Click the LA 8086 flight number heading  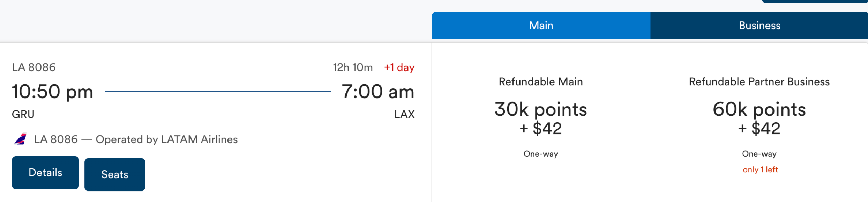tap(34, 67)
